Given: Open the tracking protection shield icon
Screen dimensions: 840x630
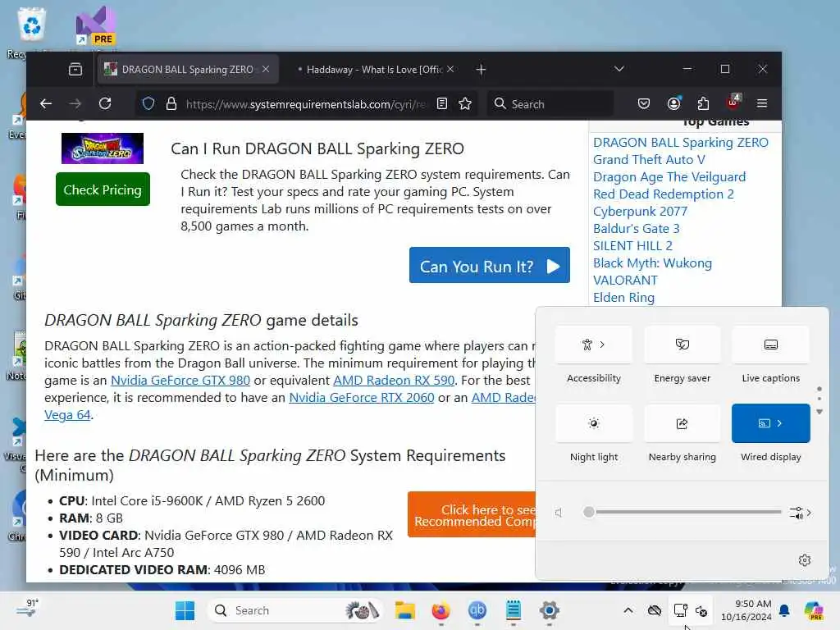Looking at the screenshot, I should coord(148,103).
